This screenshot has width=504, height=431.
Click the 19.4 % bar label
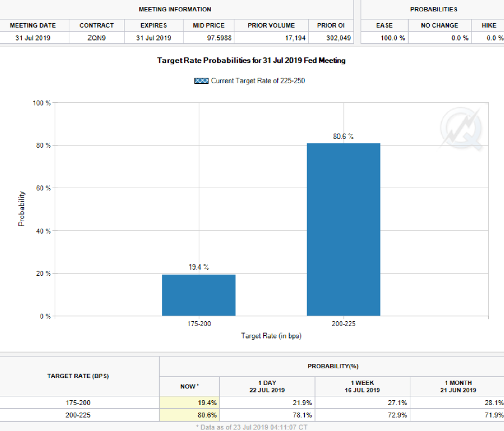(x=199, y=267)
